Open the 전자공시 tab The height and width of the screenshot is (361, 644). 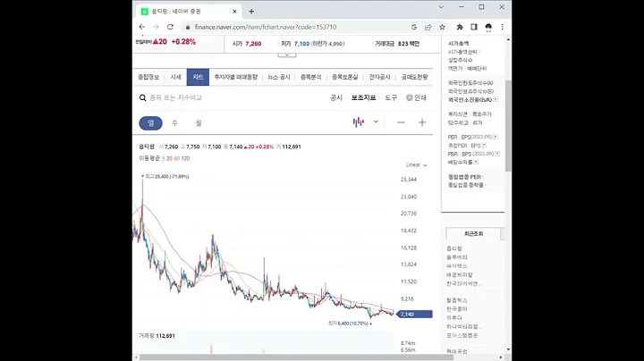379,77
